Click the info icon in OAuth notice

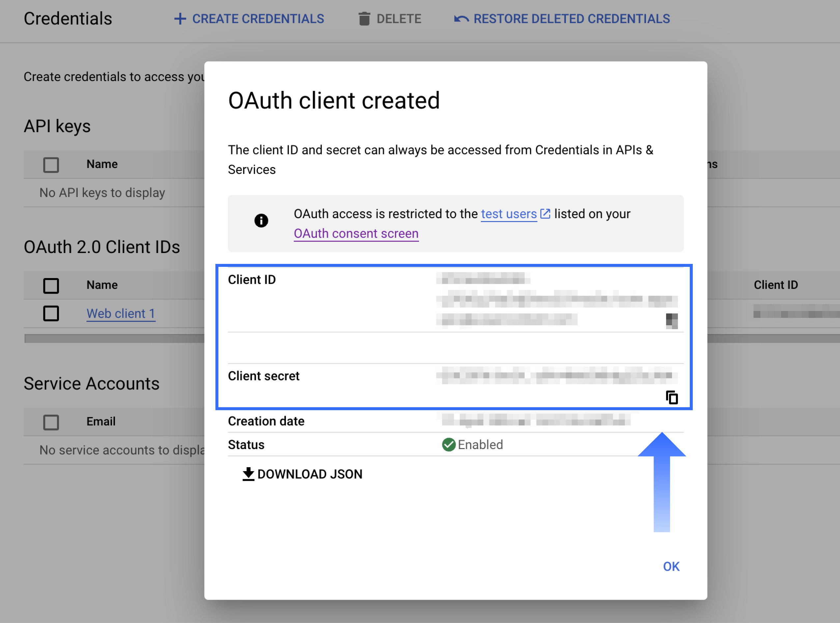tap(261, 220)
